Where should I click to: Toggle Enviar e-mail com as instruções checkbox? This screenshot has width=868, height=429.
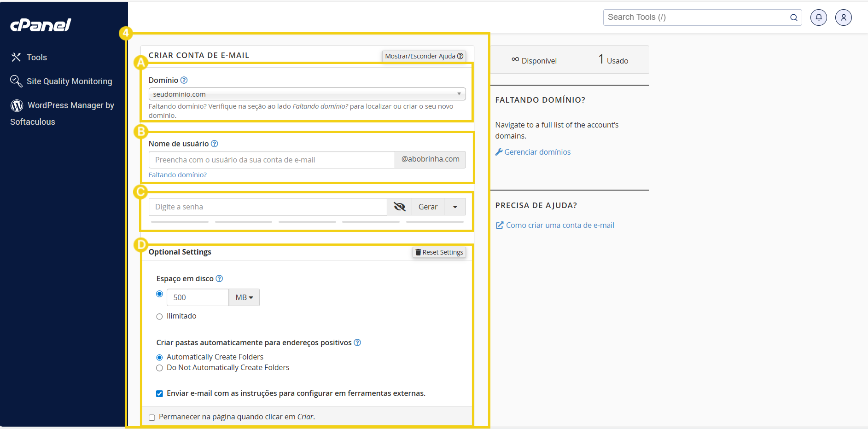[159, 394]
